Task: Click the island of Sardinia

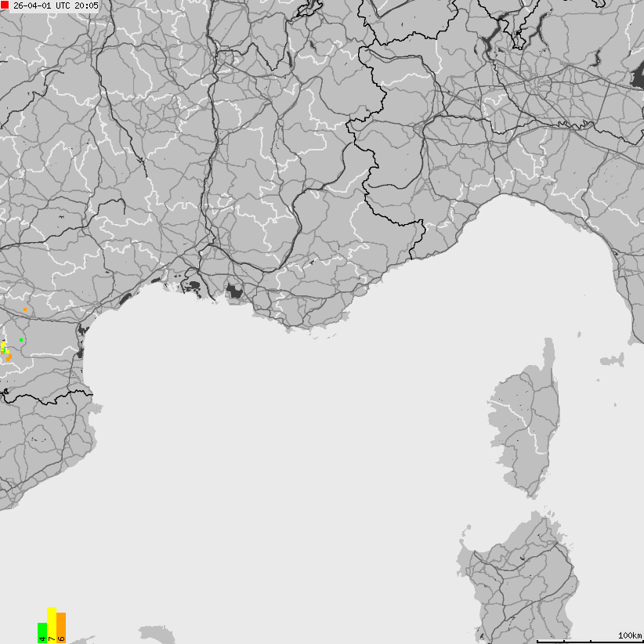Action: point(517,580)
